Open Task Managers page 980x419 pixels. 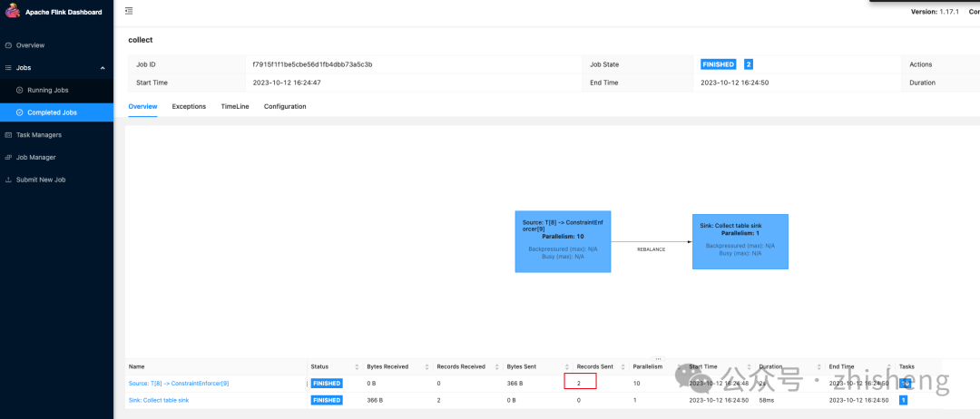click(x=39, y=135)
